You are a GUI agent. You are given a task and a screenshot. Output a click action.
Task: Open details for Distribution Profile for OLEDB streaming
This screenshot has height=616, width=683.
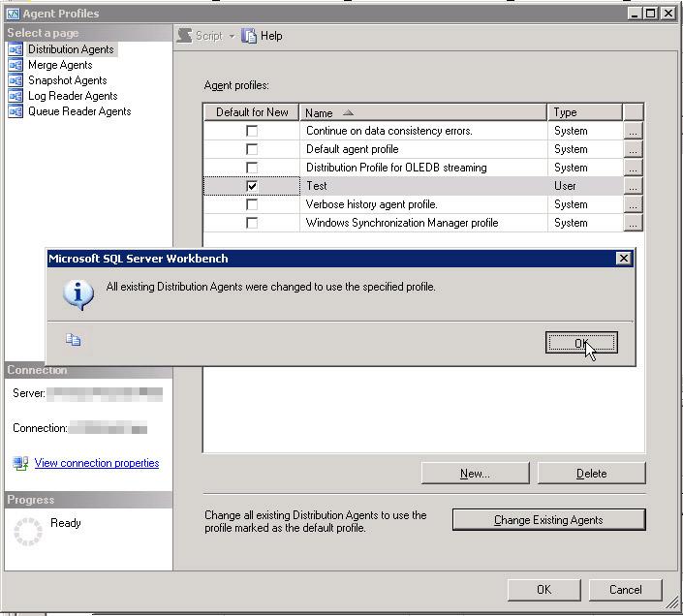coord(633,168)
